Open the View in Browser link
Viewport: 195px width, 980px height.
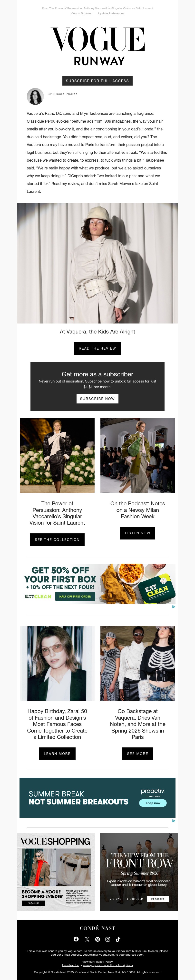click(81, 13)
